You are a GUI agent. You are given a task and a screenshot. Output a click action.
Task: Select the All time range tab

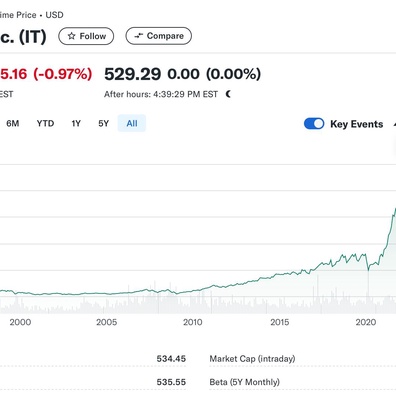(132, 123)
